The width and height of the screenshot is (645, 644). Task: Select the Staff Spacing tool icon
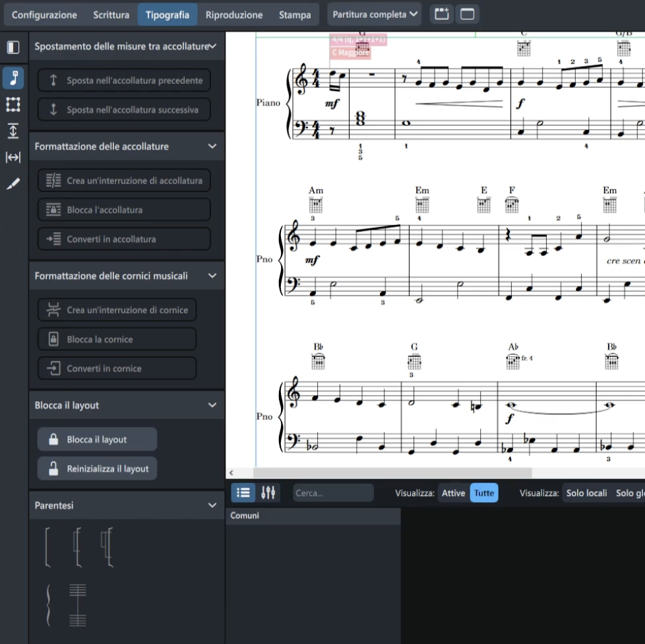[x=13, y=131]
